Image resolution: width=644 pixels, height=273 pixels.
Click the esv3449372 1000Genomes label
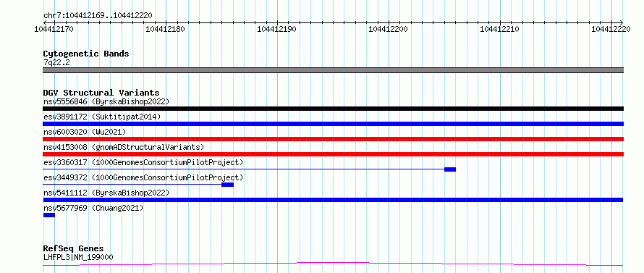pos(143,177)
